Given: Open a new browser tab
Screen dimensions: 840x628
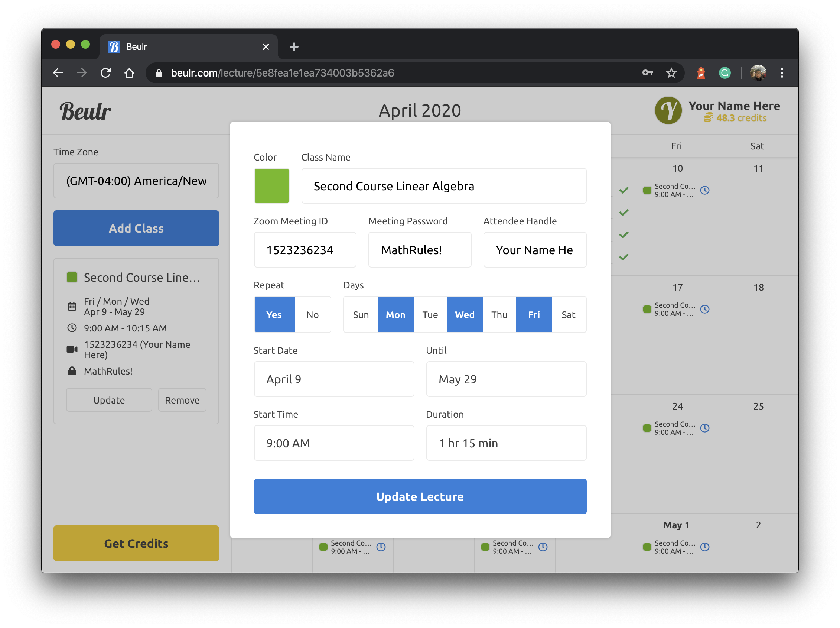Looking at the screenshot, I should click(x=294, y=47).
